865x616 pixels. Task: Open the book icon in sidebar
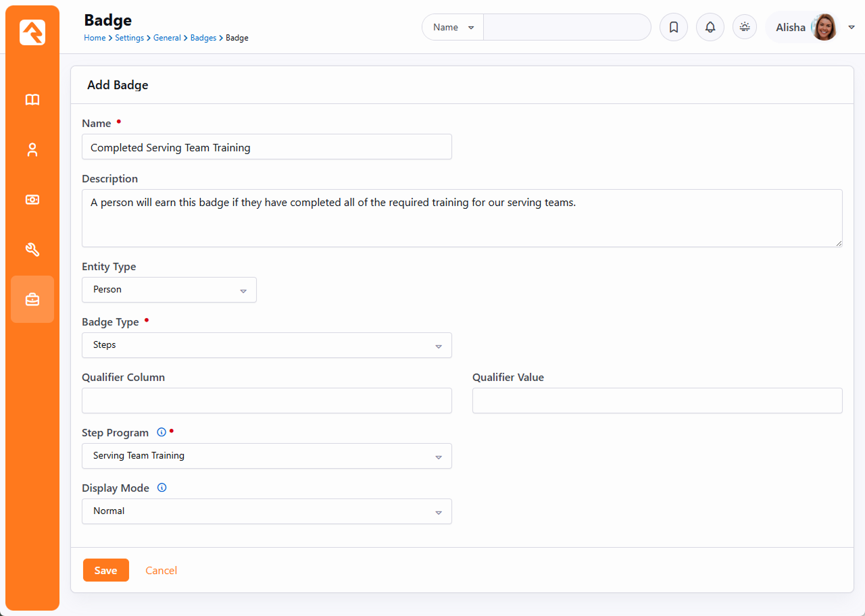[x=32, y=100]
